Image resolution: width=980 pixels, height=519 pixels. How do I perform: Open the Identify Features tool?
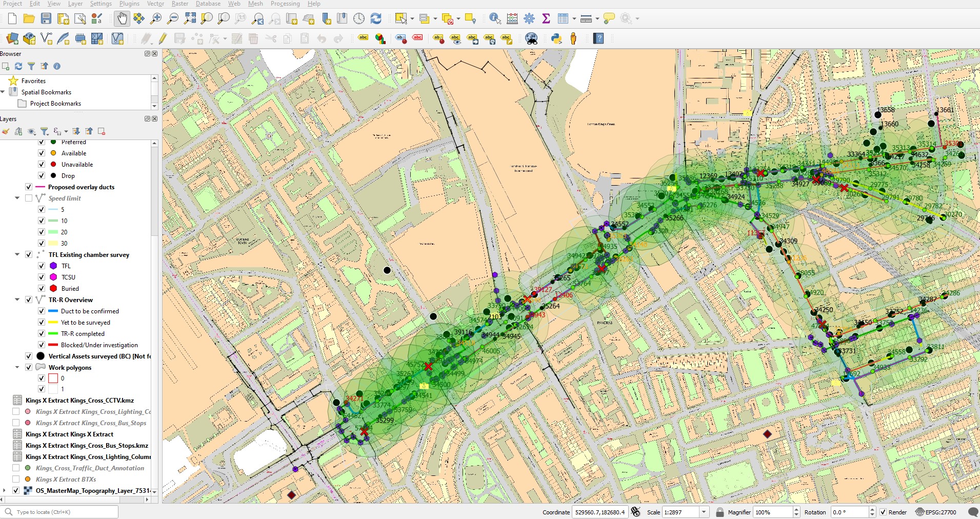point(494,18)
